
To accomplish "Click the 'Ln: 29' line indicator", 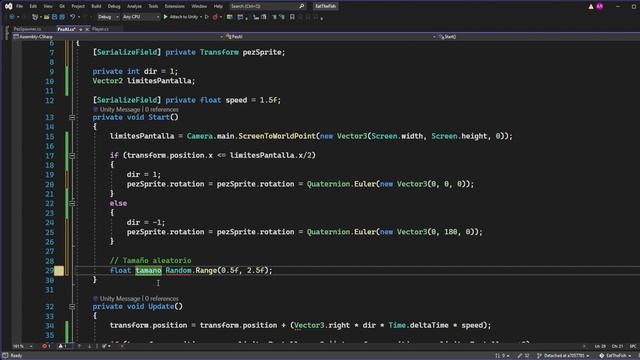I will (x=600, y=347).
